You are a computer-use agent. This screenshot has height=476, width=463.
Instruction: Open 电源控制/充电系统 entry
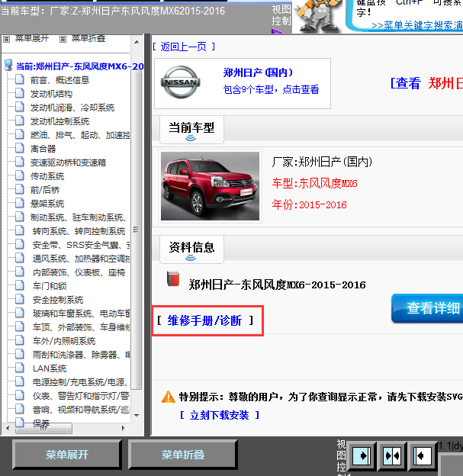click(x=80, y=382)
